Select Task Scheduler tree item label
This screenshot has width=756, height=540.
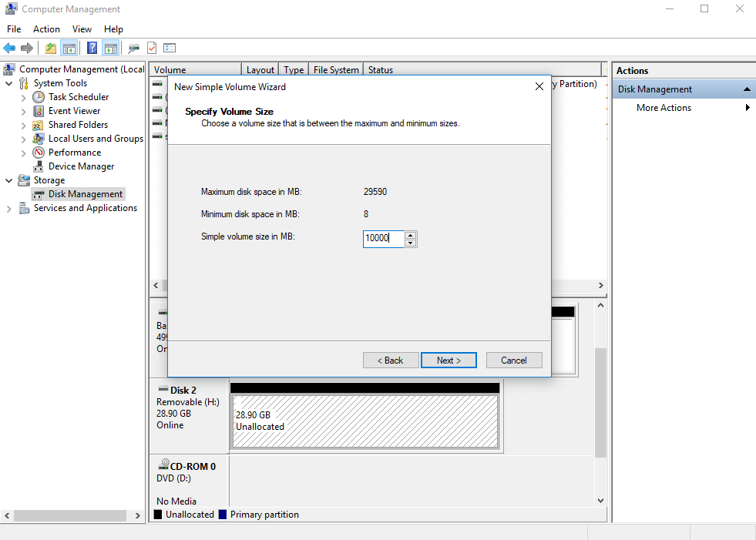[79, 97]
